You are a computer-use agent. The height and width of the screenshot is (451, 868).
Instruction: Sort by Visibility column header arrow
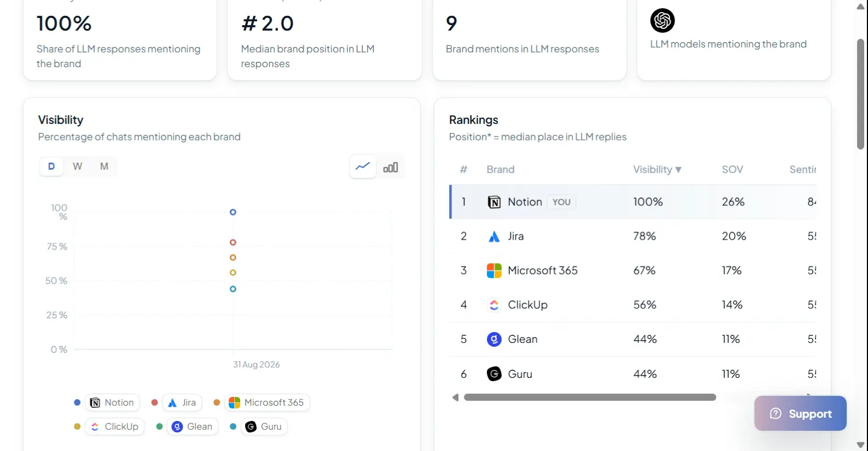click(x=679, y=170)
